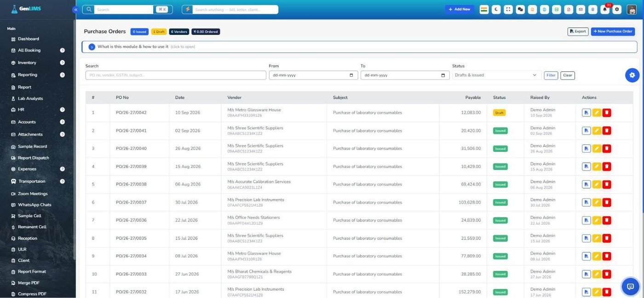Open notifications bell with 21 badge
The image size is (644, 298).
click(x=605, y=9)
